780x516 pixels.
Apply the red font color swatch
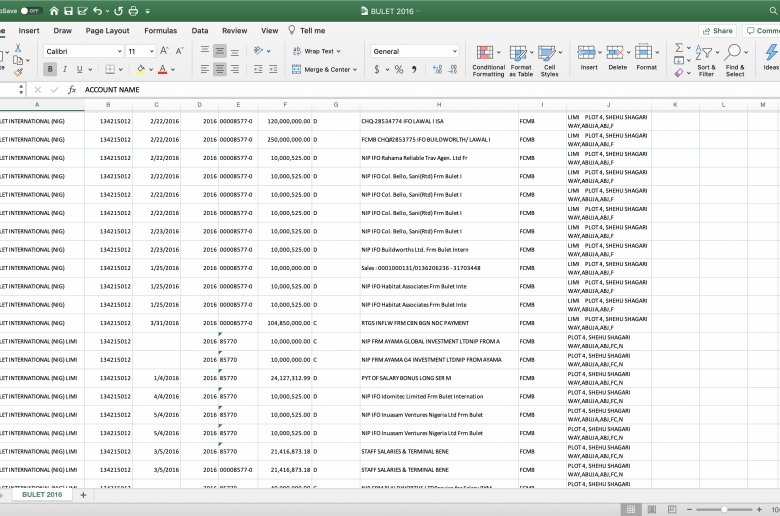click(163, 70)
